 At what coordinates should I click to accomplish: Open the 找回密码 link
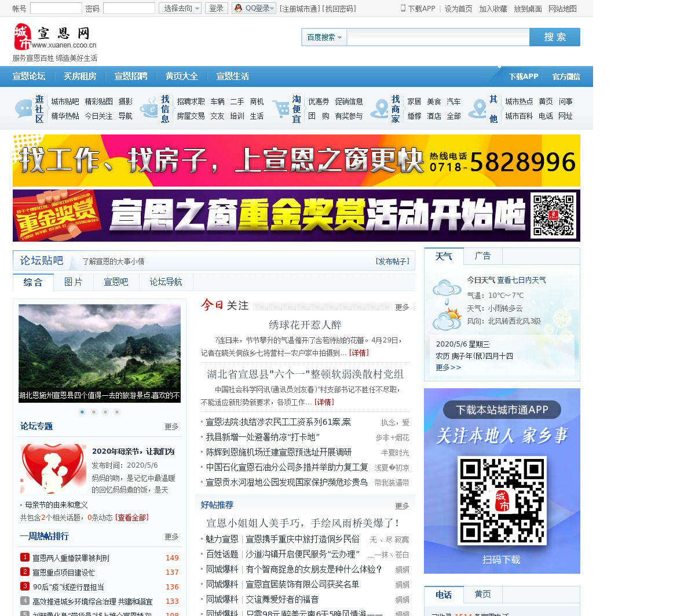(x=339, y=9)
